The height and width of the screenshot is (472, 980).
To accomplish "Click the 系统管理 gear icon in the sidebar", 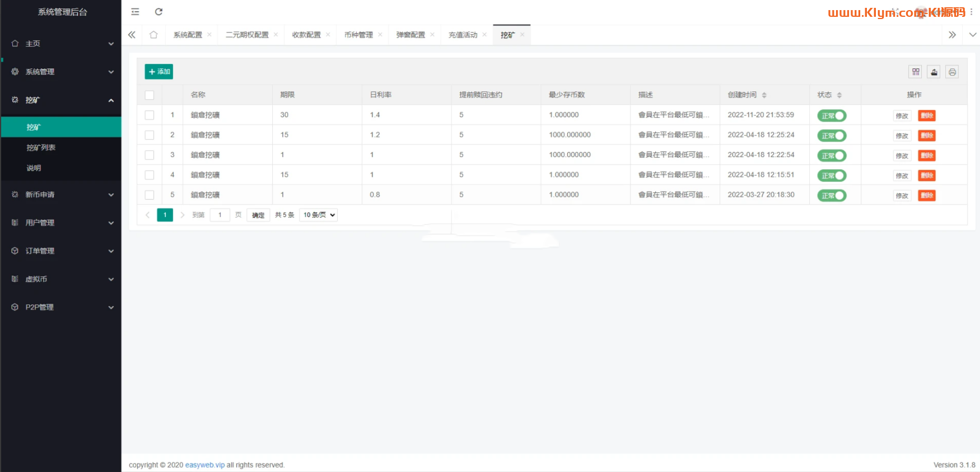I will coord(15,72).
